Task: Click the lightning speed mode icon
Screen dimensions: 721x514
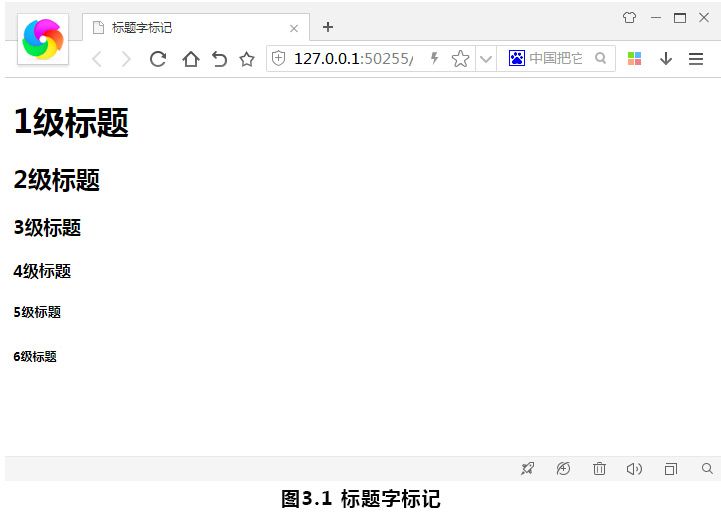Action: 434,58
